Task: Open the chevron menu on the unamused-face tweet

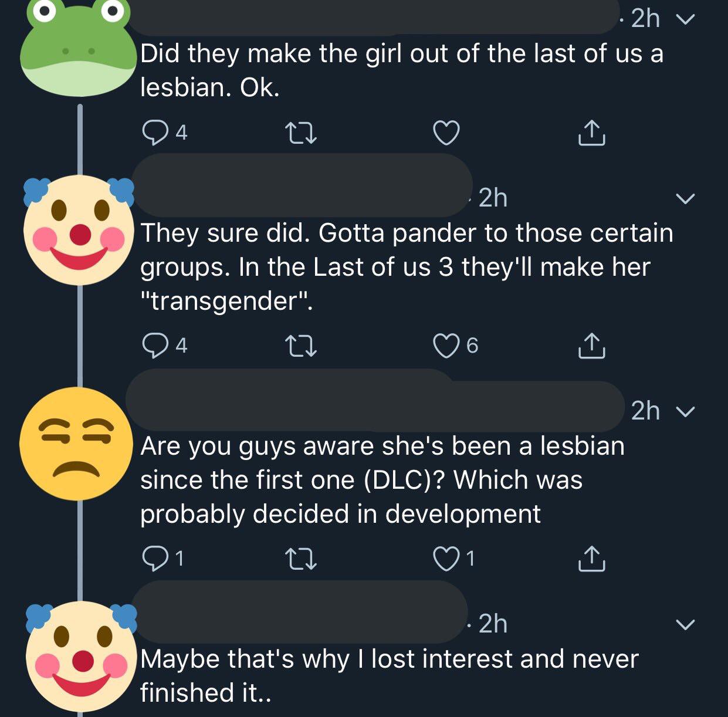Action: click(x=685, y=411)
